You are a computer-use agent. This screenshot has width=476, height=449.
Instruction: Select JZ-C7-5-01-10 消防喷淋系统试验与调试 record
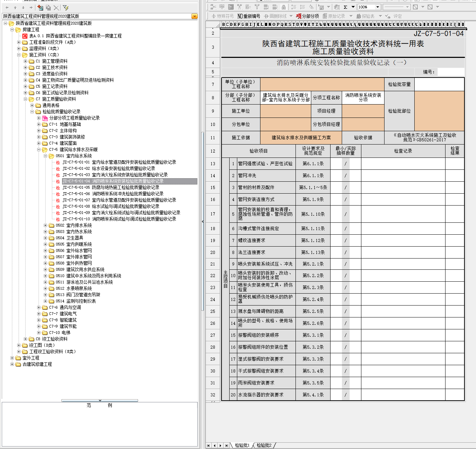[x=119, y=219]
